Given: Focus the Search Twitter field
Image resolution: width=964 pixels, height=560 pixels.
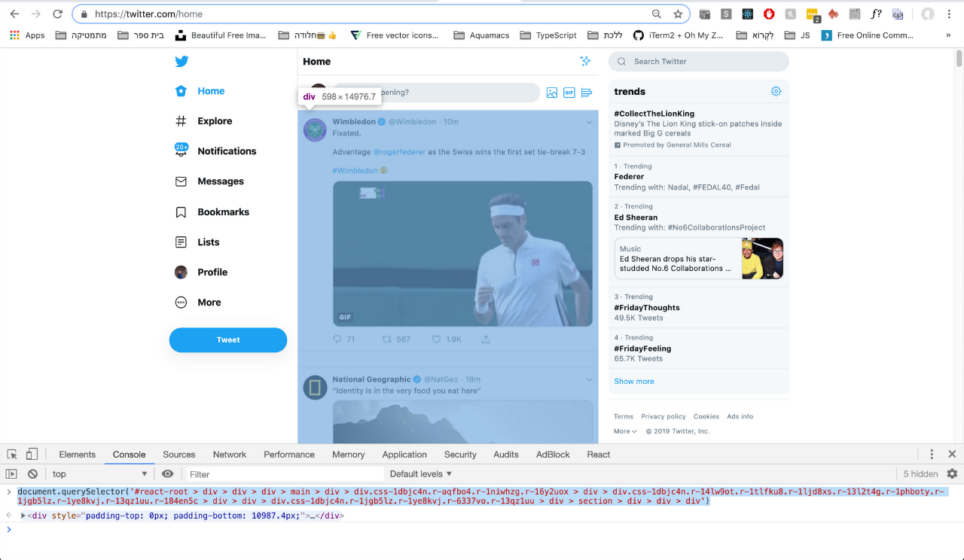Looking at the screenshot, I should pos(699,62).
